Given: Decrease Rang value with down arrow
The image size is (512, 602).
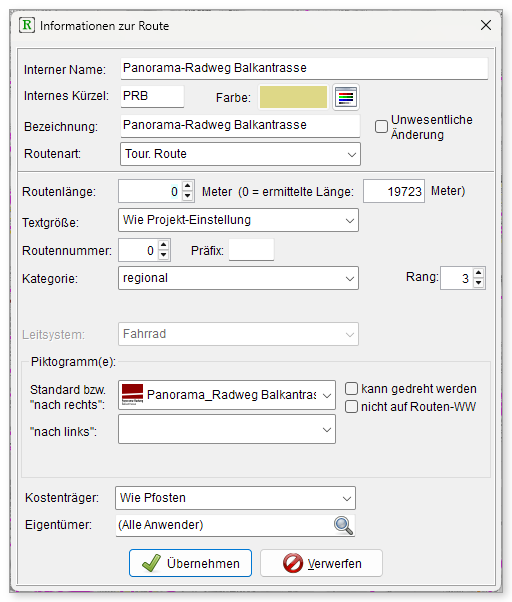Looking at the screenshot, I should point(478,283).
